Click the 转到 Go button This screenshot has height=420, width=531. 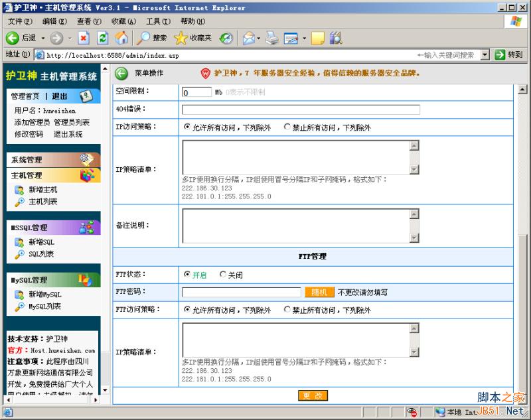tap(508, 54)
